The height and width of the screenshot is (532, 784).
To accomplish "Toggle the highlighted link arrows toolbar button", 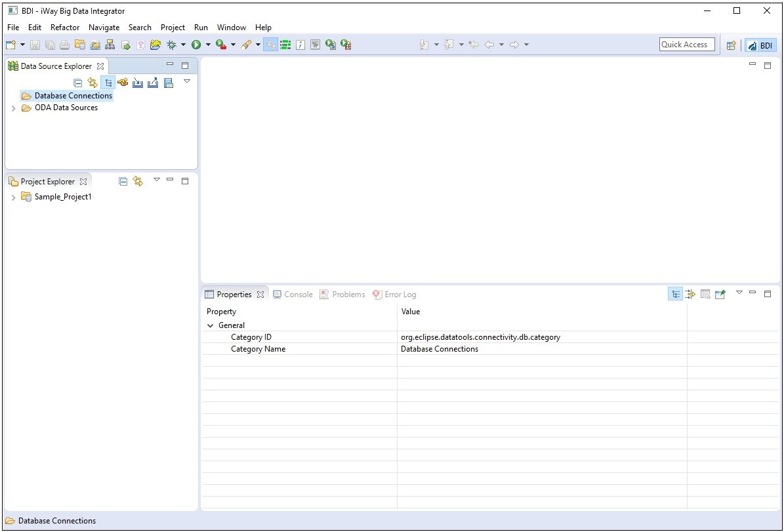I will 270,45.
